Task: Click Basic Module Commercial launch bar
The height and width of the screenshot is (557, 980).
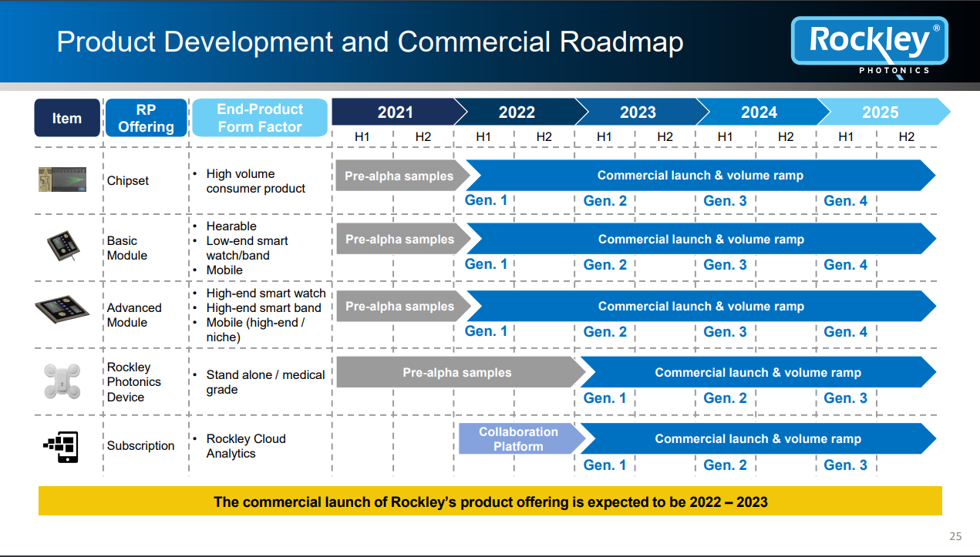Action: pos(700,239)
